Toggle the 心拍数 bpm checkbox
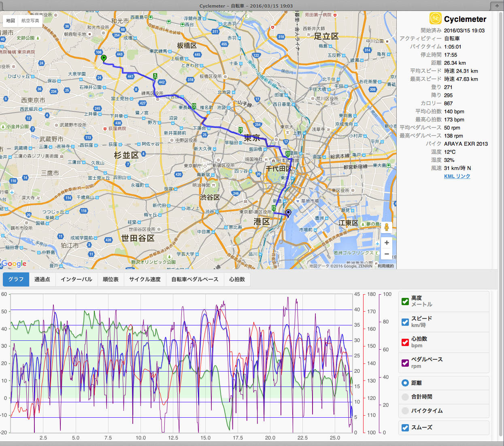The image size is (504, 446). [405, 342]
